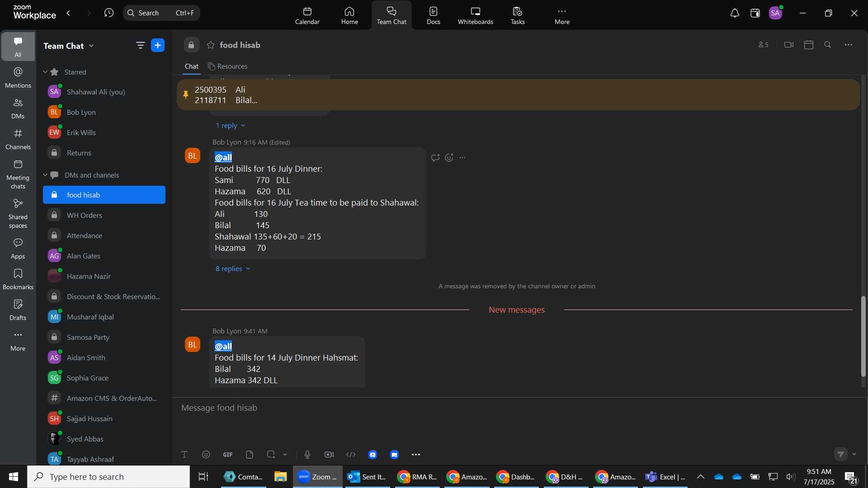This screenshot has width=868, height=488.
Task: Open the screenshot options dropdown arrow
Action: click(285, 455)
